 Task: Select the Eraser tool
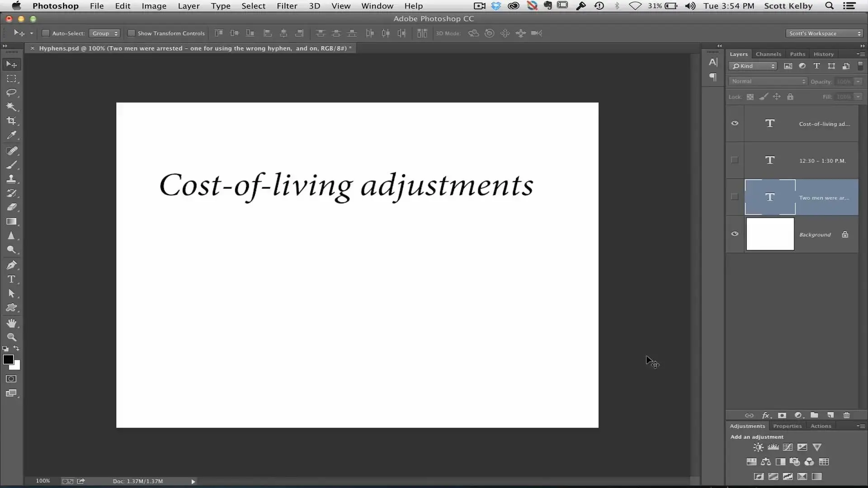click(11, 207)
